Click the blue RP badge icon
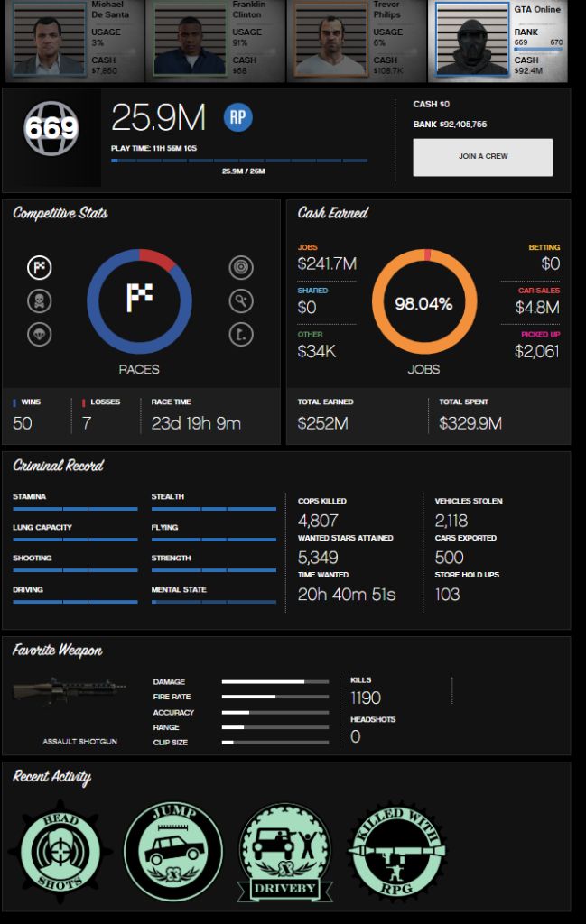This screenshot has height=924, width=586. (x=238, y=117)
